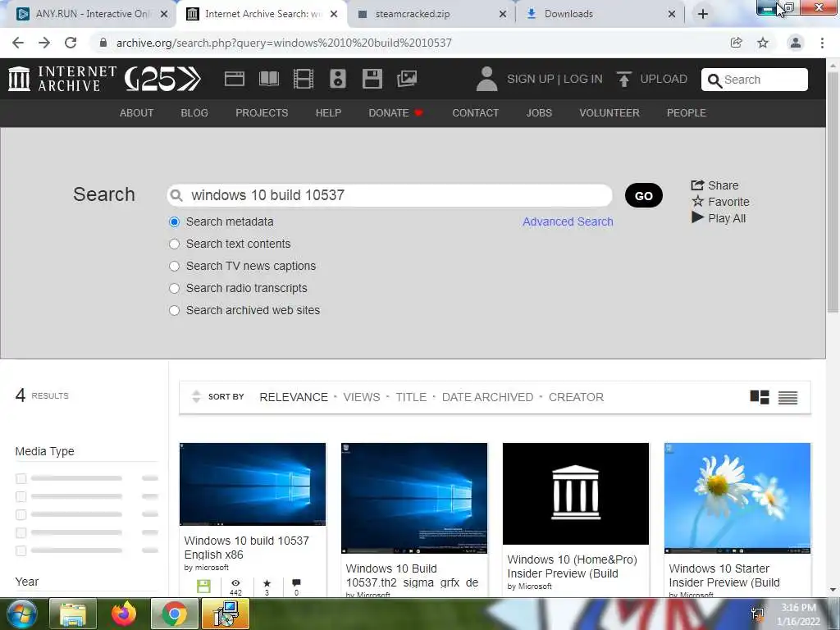
Task: Sort results by CREATOR
Action: 576,397
